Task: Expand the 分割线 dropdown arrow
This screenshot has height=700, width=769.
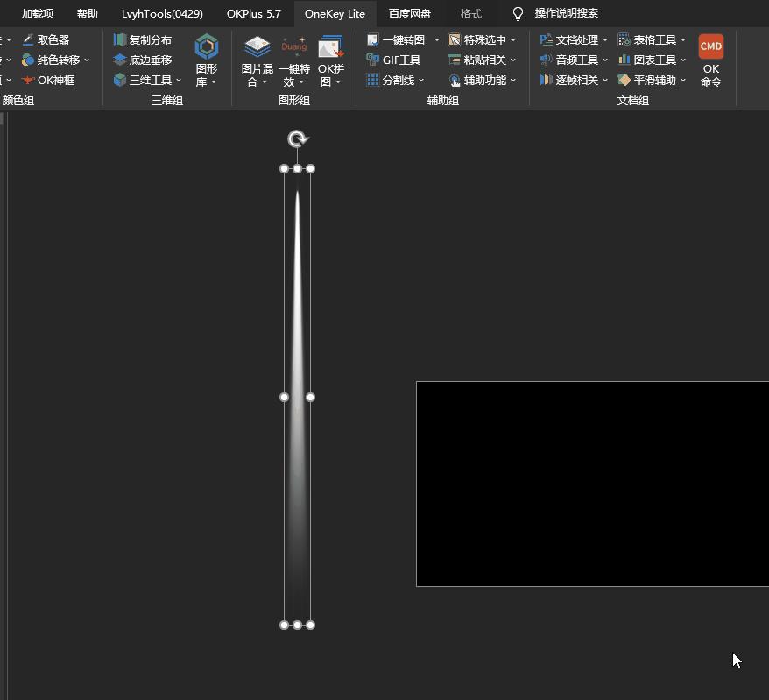Action: pos(421,80)
